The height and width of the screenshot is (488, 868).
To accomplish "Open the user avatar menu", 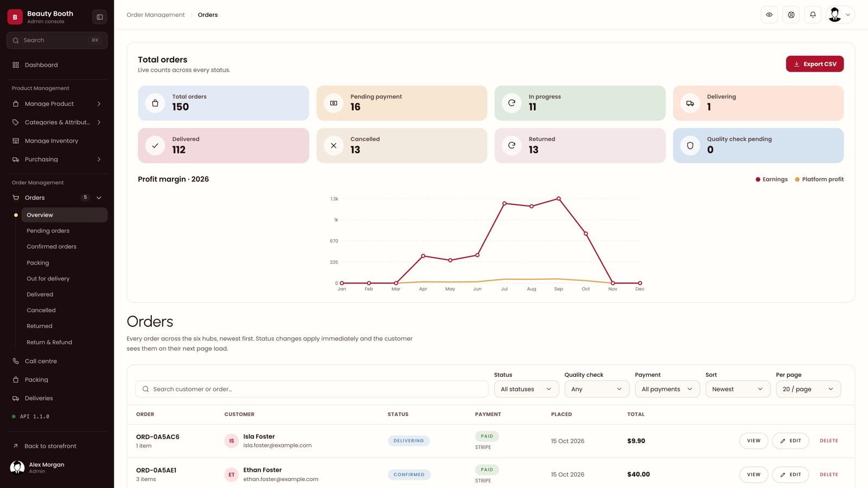I will point(840,15).
